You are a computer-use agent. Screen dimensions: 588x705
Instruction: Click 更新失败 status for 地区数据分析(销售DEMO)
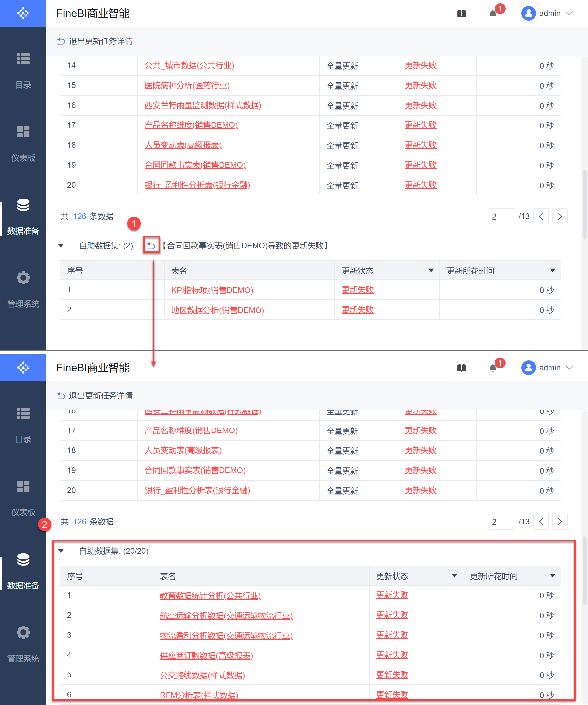pyautogui.click(x=357, y=310)
